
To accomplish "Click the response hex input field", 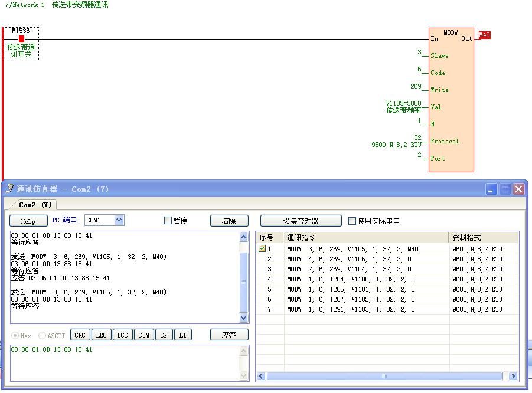I will tap(124, 362).
